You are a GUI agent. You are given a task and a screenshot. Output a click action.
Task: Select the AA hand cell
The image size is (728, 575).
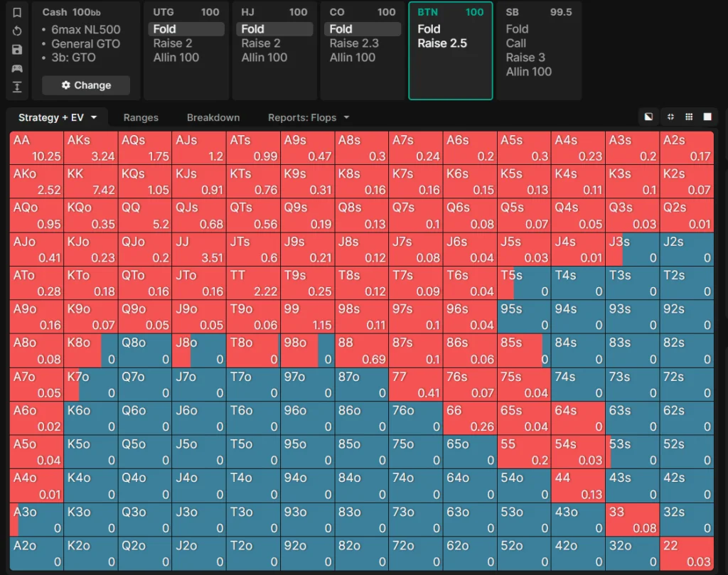pos(37,148)
